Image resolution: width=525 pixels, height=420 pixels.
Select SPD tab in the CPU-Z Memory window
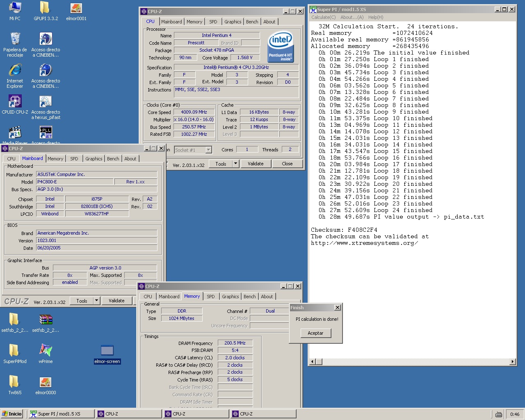tap(211, 297)
